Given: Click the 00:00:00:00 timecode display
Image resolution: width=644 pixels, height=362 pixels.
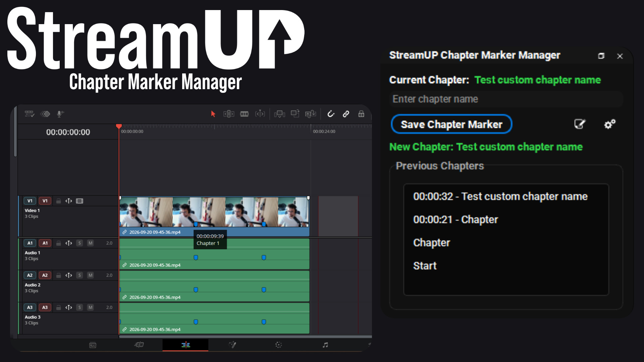Looking at the screenshot, I should [x=68, y=132].
